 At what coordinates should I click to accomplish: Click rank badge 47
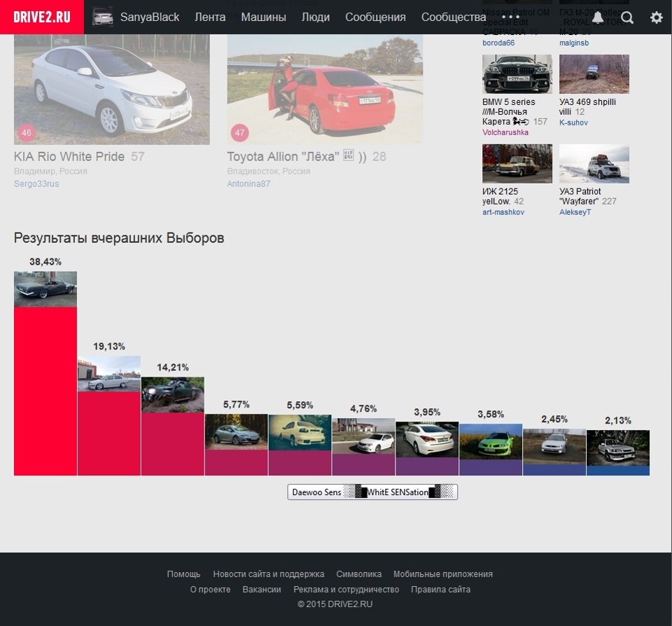[239, 132]
